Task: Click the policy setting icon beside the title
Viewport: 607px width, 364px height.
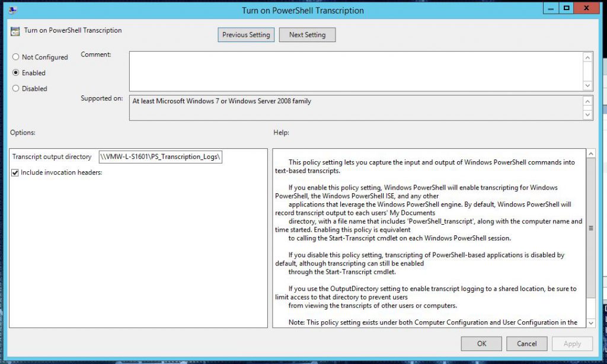Action: coord(14,30)
